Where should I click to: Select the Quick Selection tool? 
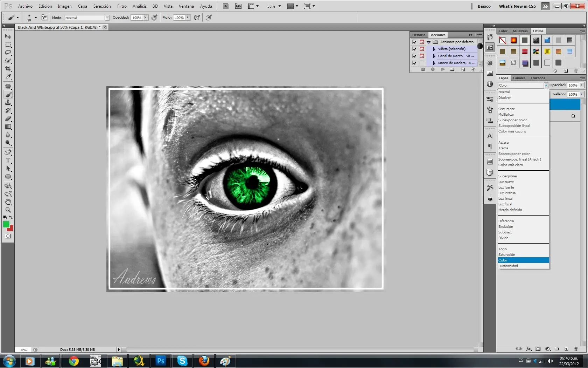[8, 61]
